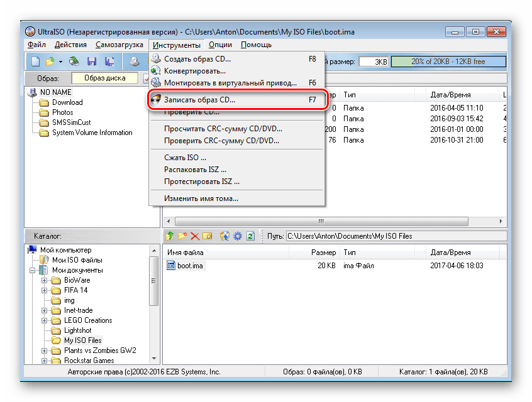This screenshot has width=532, height=402.
Task: Open the Опции menu
Action: pos(220,45)
